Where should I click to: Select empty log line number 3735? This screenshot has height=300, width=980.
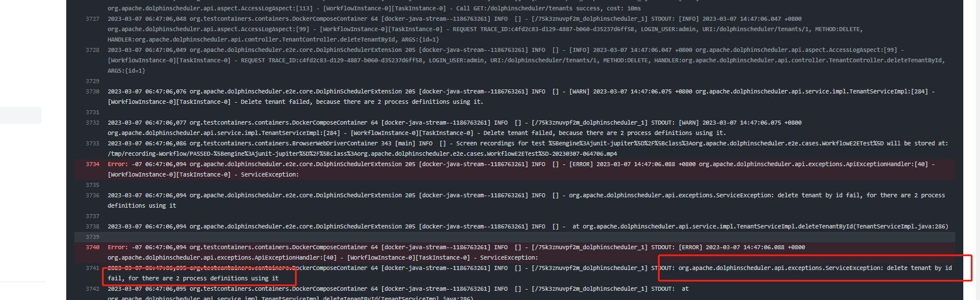pyautogui.click(x=92, y=185)
